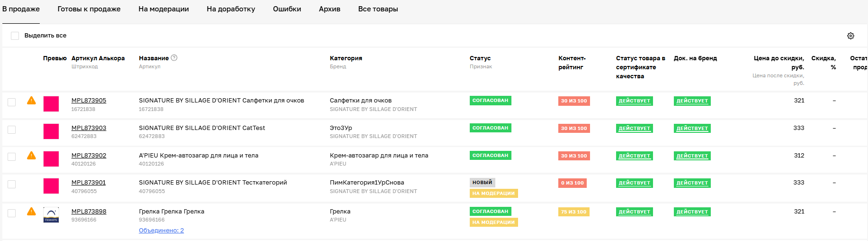
Task: Select checkbox for MPL873901 row
Action: (x=12, y=184)
